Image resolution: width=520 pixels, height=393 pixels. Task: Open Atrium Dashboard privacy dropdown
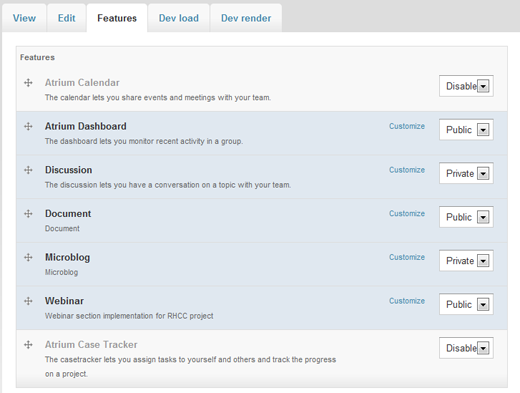[x=466, y=130]
